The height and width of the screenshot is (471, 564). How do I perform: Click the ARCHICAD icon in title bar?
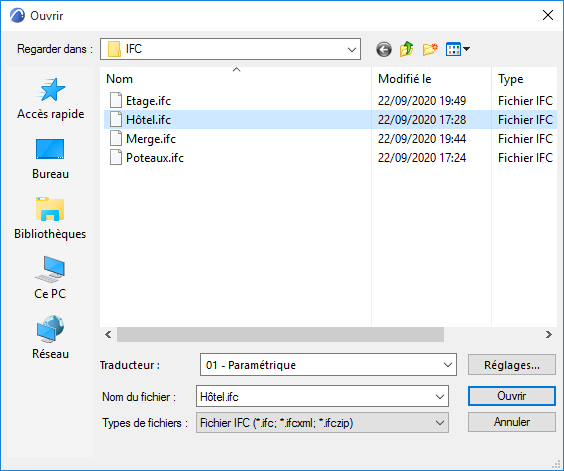pyautogui.click(x=17, y=15)
